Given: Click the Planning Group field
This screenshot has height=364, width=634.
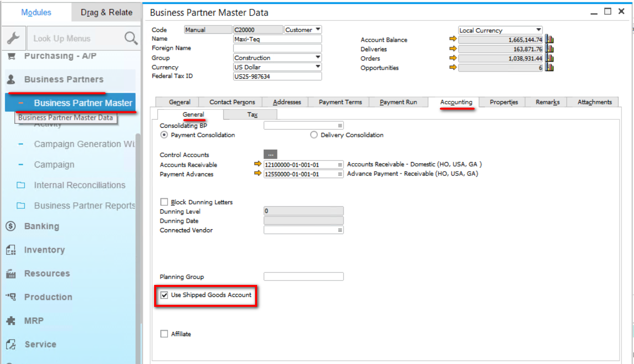Looking at the screenshot, I should [x=303, y=276].
